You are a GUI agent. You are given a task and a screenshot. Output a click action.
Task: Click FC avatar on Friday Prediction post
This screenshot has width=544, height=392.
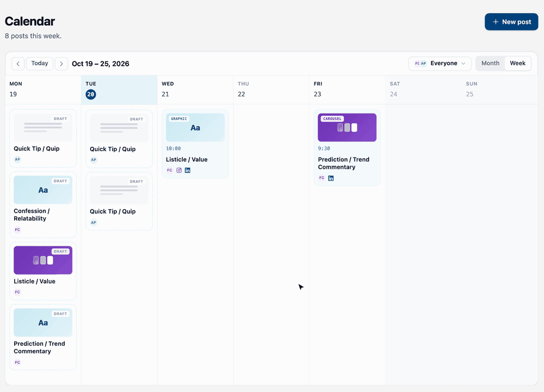(x=322, y=178)
